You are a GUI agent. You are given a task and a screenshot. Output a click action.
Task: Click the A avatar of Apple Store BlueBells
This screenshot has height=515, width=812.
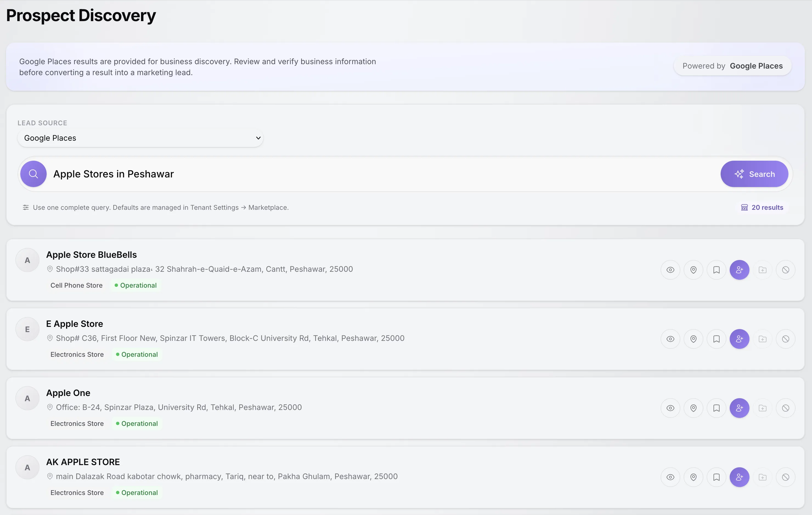[27, 260]
